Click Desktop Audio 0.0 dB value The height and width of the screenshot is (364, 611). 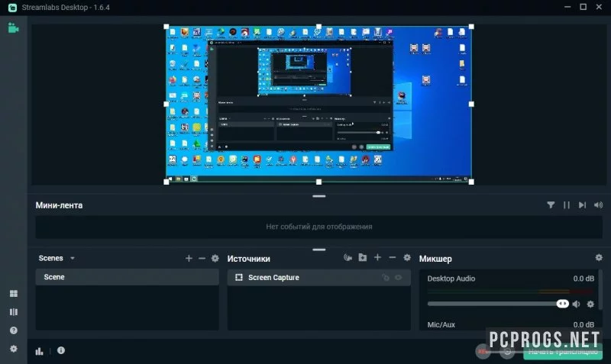(584, 279)
